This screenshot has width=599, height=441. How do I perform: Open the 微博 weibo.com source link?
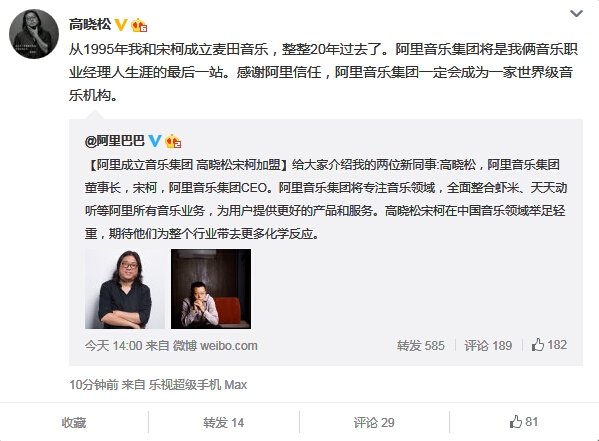215,346
